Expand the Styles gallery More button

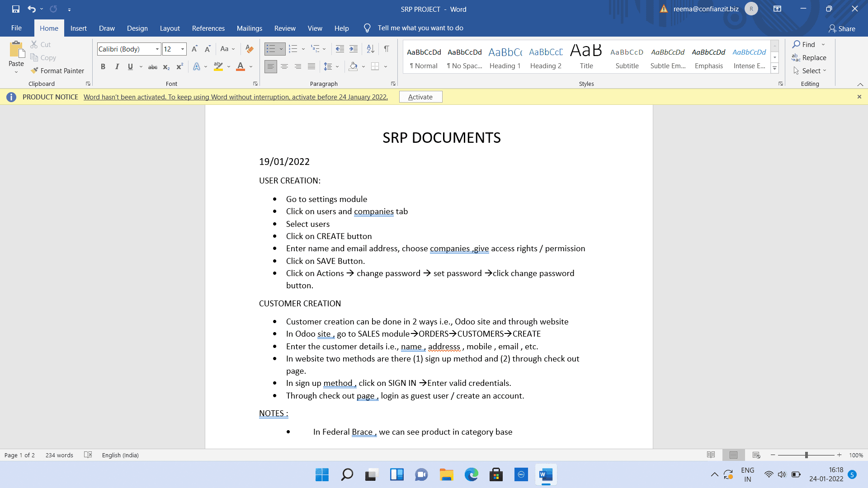click(775, 69)
